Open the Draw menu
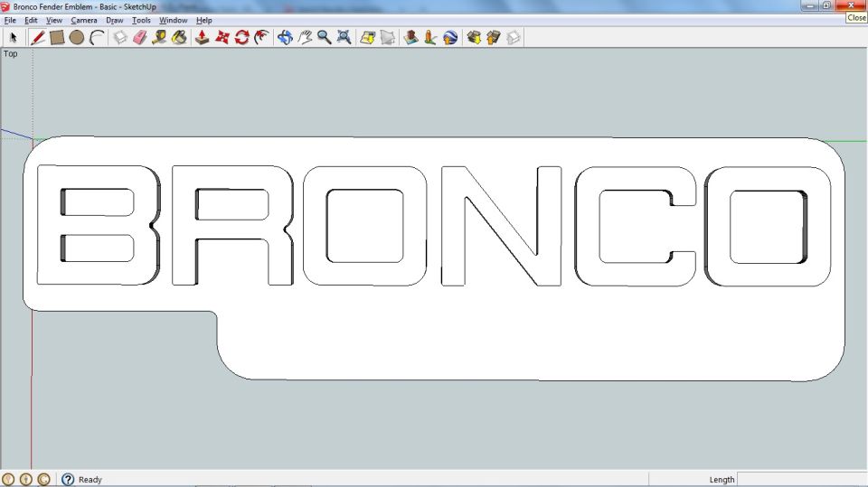This screenshot has width=868, height=487. click(115, 21)
